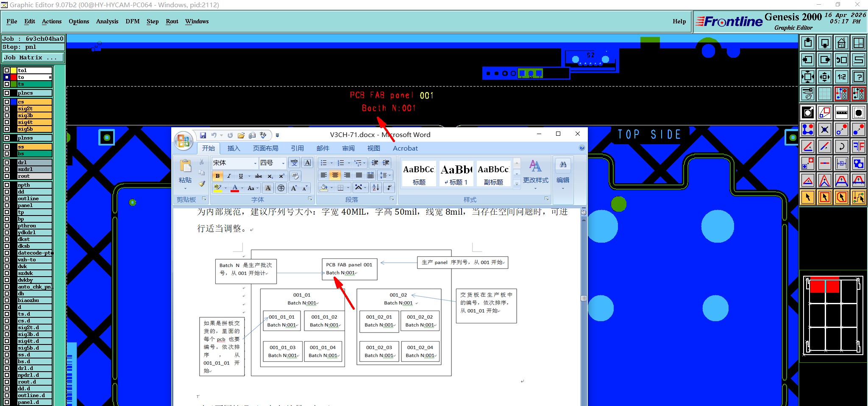Image resolution: width=868 pixels, height=406 pixels.
Task: Toggle checkbox for layer biaozhu
Action: pyautogui.click(x=7, y=300)
